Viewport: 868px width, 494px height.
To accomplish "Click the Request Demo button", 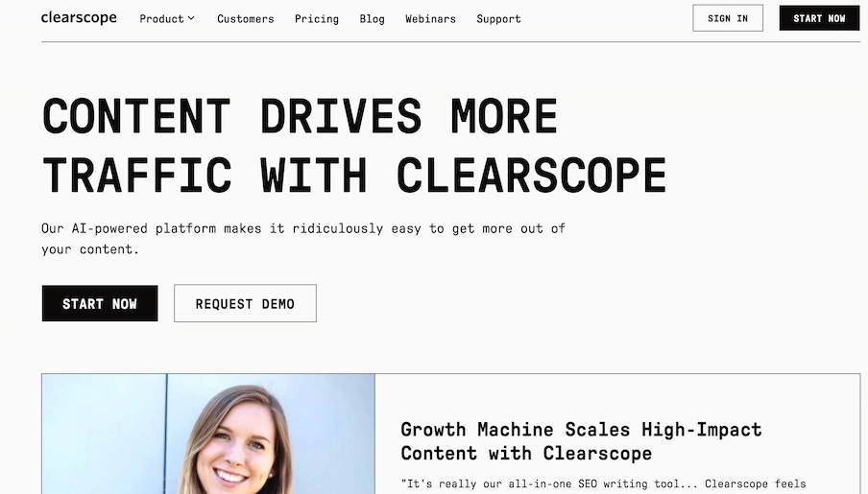I will (245, 303).
